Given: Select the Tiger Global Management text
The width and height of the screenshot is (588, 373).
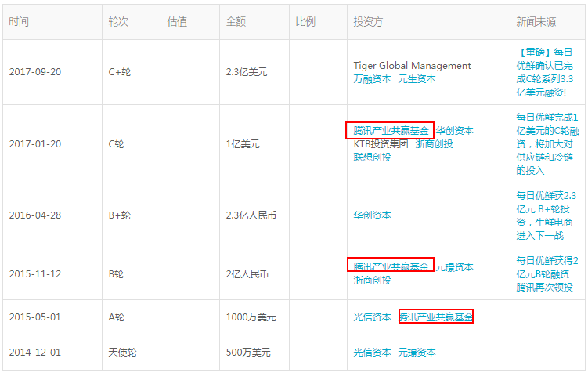Looking at the screenshot, I should [x=412, y=66].
